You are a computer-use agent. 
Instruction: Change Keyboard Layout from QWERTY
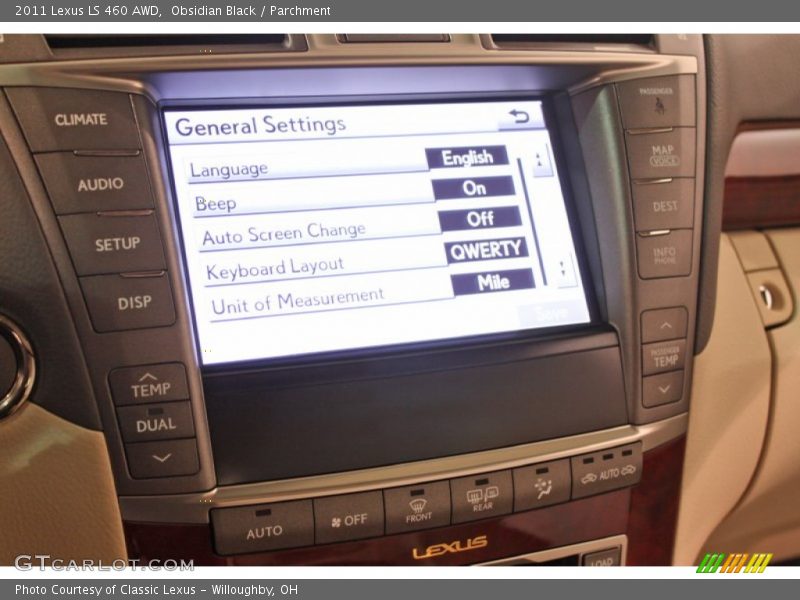point(486,248)
